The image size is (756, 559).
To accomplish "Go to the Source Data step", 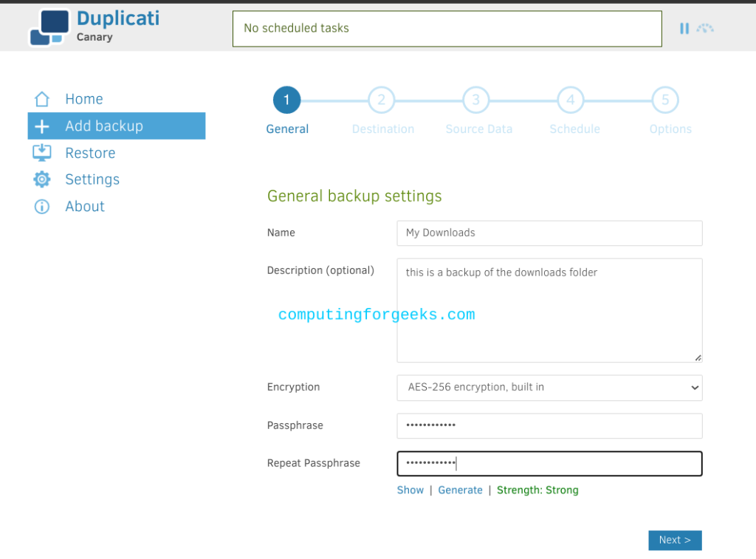I will pyautogui.click(x=475, y=100).
